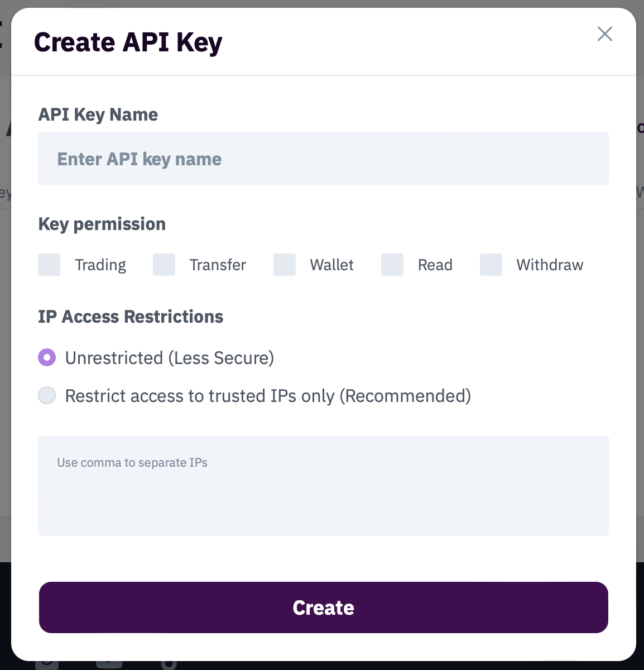644x670 pixels.
Task: Check the Wallet permission box
Action: point(285,265)
